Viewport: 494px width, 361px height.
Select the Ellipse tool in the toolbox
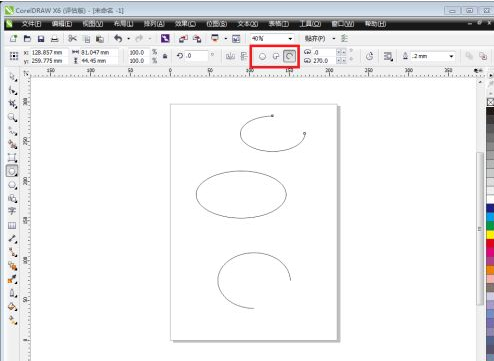click(x=12, y=171)
